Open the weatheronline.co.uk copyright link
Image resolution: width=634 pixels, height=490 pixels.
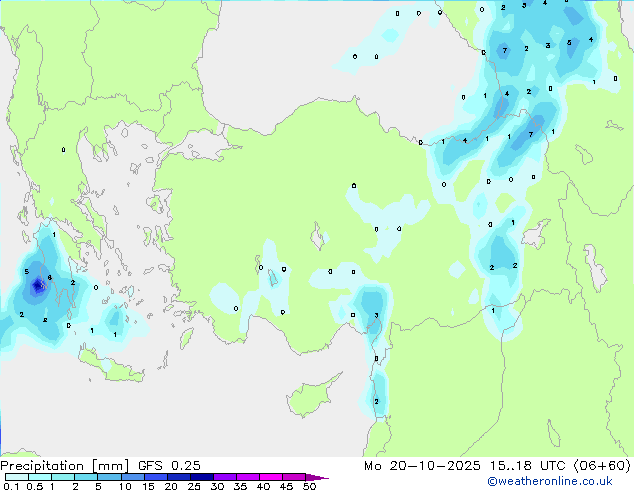(x=550, y=481)
